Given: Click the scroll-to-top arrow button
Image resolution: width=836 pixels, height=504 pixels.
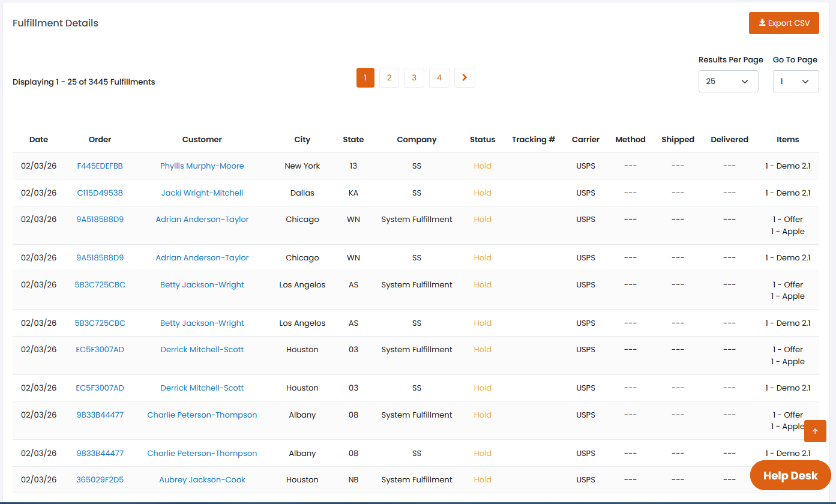Looking at the screenshot, I should click(x=815, y=431).
